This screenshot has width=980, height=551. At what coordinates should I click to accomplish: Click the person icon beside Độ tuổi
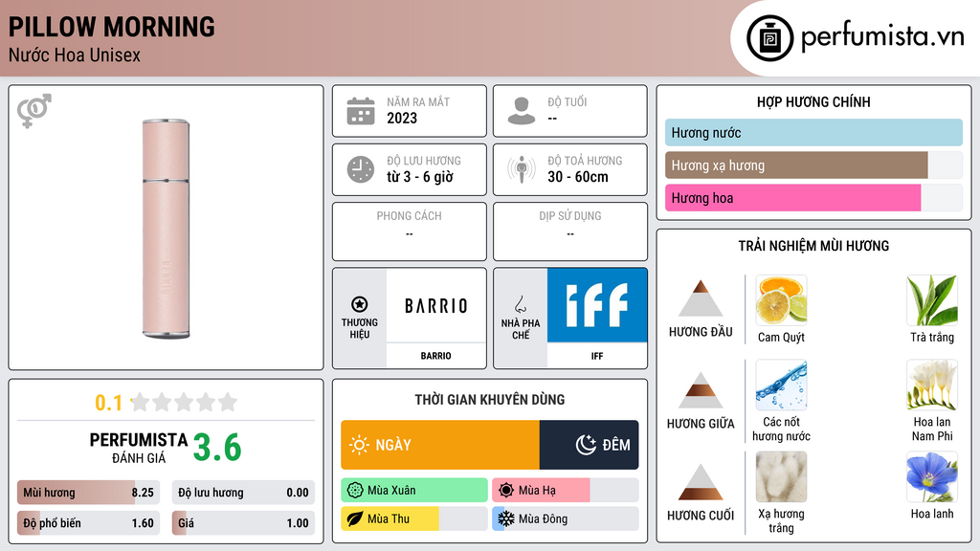tap(522, 111)
